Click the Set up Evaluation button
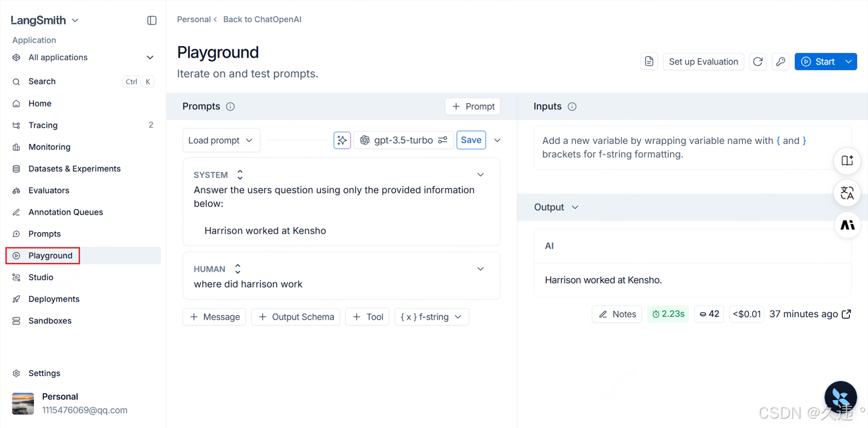This screenshot has width=868, height=428. 703,62
